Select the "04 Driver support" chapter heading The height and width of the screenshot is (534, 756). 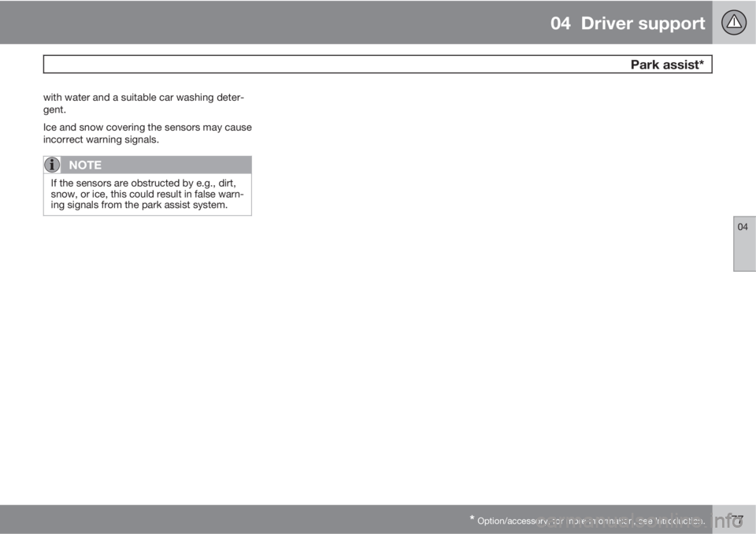click(x=629, y=23)
